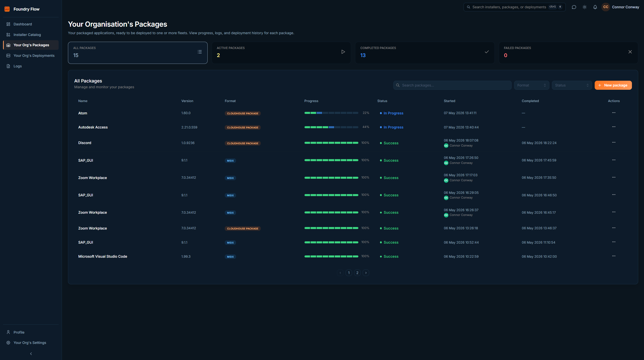Open Profile from the sidebar

point(31,332)
